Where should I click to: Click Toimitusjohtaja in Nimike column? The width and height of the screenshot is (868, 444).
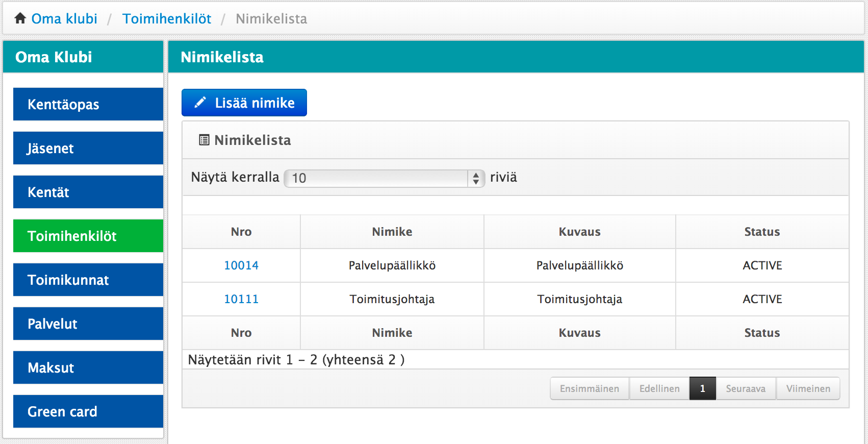[392, 299]
